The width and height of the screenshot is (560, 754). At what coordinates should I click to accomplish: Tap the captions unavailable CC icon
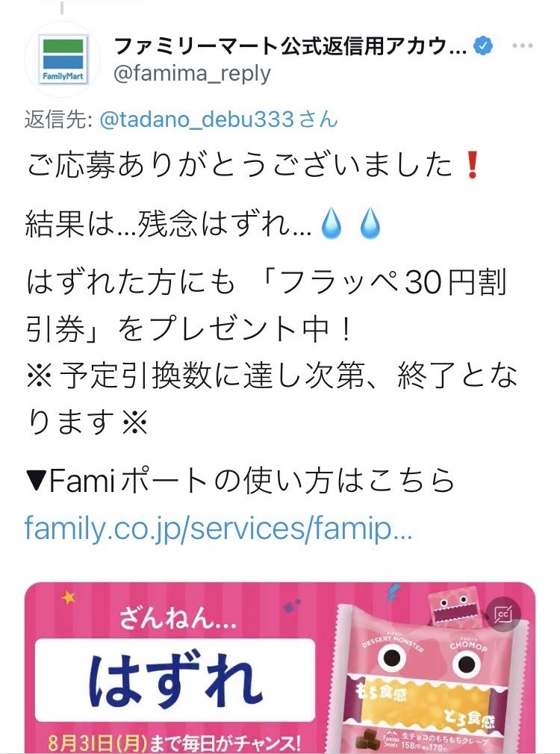tap(503, 614)
